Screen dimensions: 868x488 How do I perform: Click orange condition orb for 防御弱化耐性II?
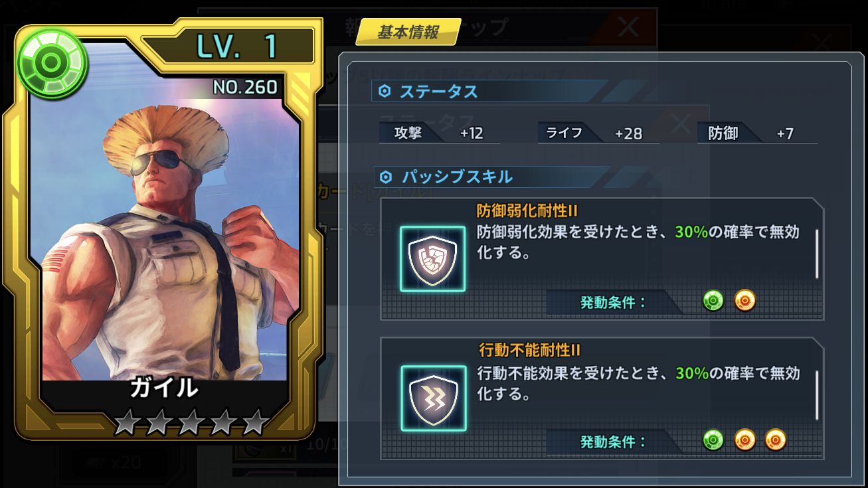(x=745, y=301)
